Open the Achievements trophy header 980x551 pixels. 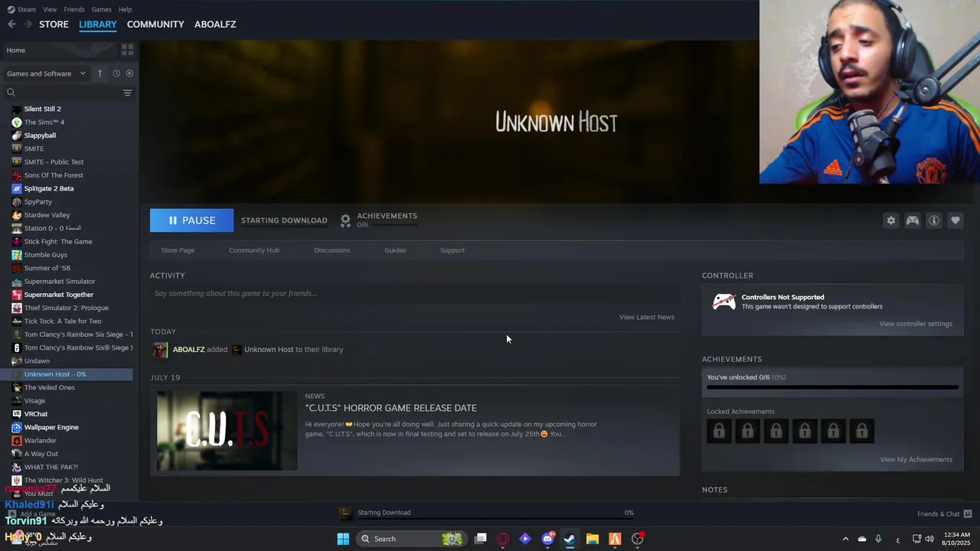pos(379,220)
